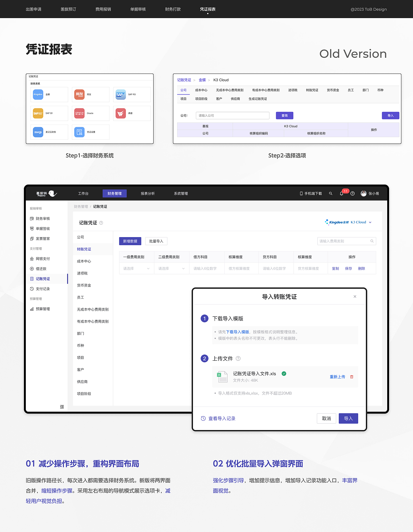Click the SAP B1 system icon

tap(38, 113)
